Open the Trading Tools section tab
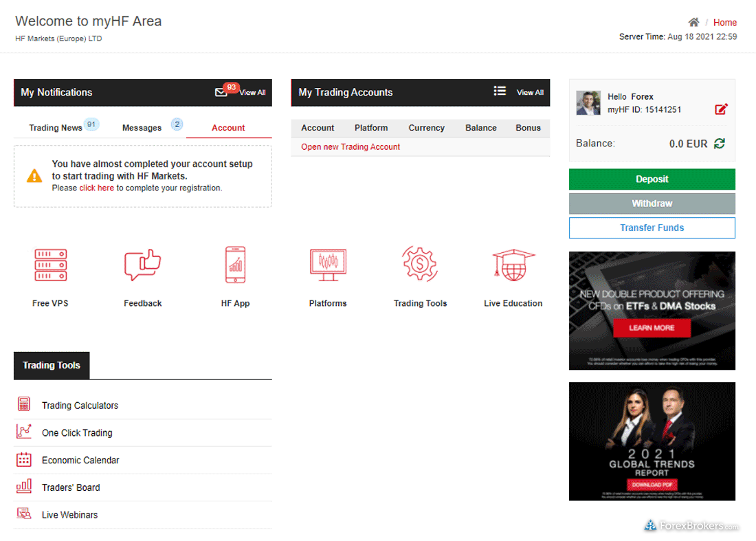The image size is (756, 541). pyautogui.click(x=52, y=366)
